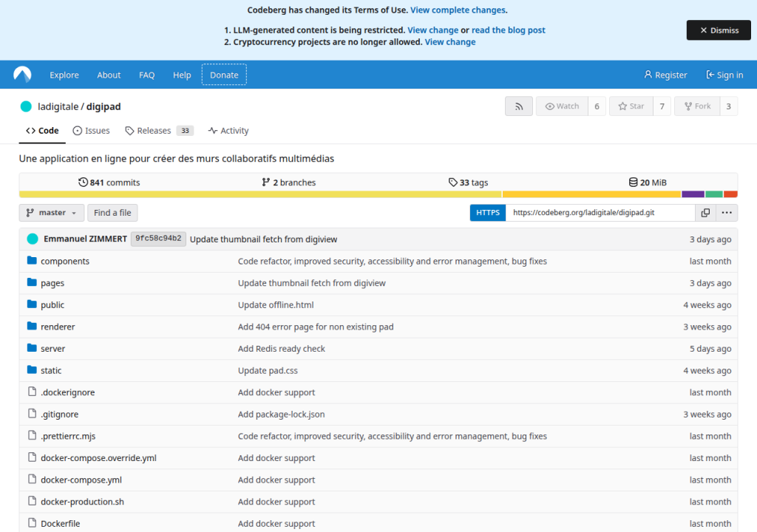757x532 pixels.
Task: Open the Releases tab
Action: 160,130
